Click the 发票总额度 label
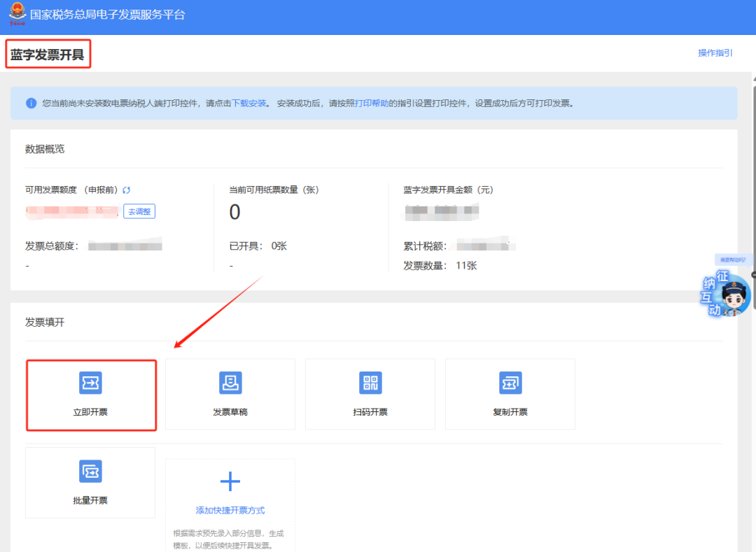Screen dimensions: 756x552 [51, 246]
